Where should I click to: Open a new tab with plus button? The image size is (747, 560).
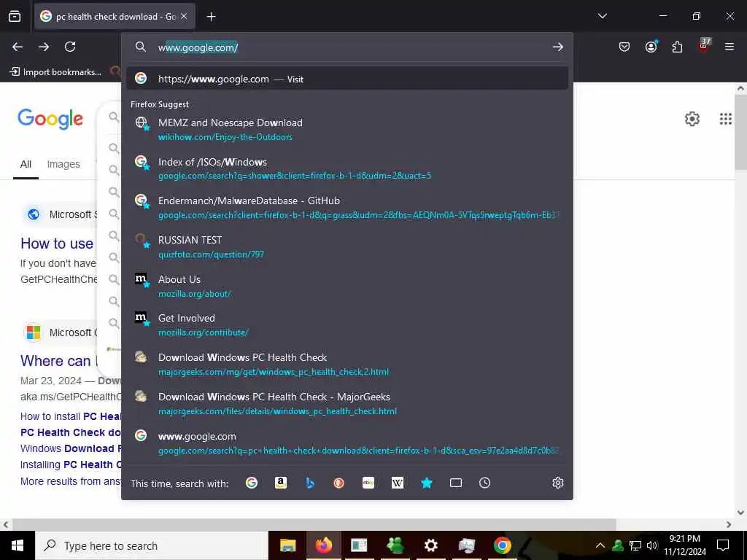point(211,17)
